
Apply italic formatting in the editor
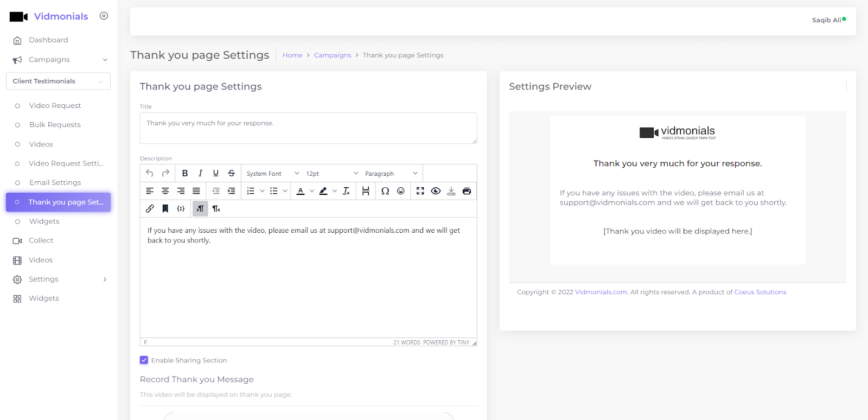point(200,173)
